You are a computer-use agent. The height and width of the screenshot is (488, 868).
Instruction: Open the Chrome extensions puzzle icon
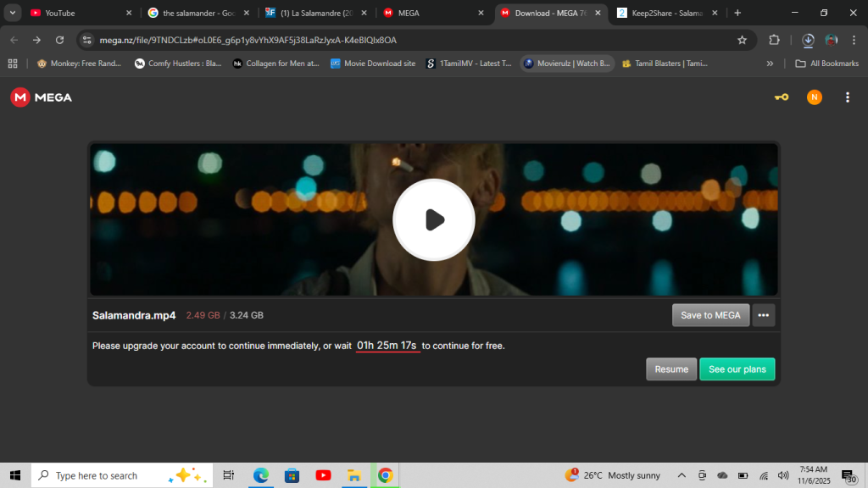773,40
